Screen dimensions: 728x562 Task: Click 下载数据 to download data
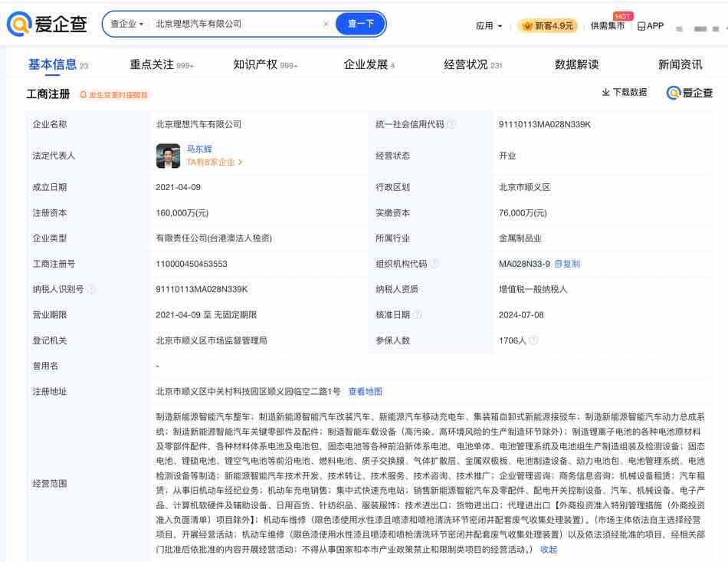tap(624, 92)
